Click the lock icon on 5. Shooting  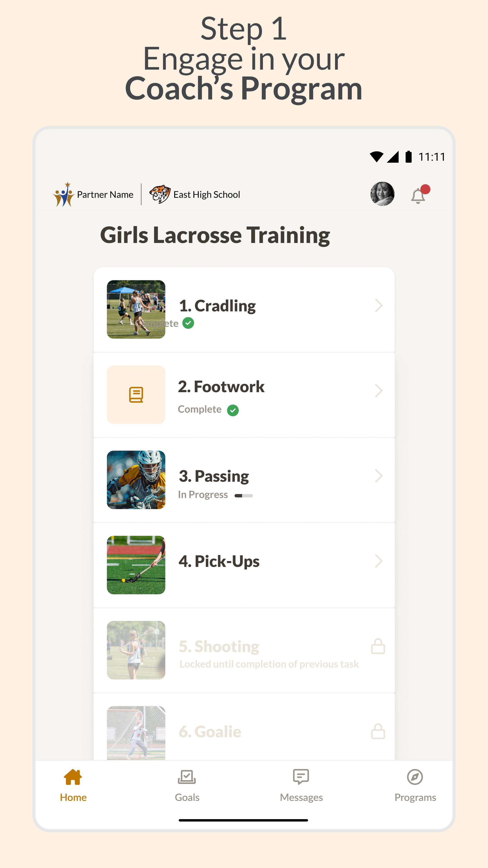click(x=378, y=646)
